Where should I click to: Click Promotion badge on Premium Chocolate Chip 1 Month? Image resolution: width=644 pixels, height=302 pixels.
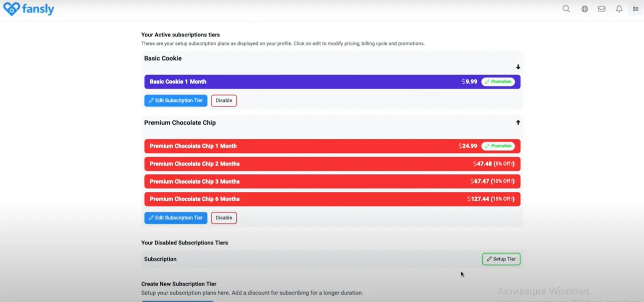point(498,146)
